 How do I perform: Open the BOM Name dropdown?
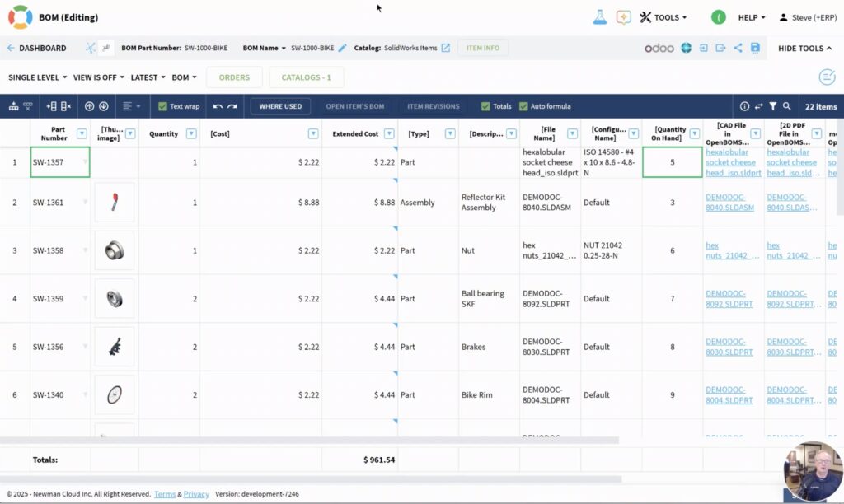point(265,48)
